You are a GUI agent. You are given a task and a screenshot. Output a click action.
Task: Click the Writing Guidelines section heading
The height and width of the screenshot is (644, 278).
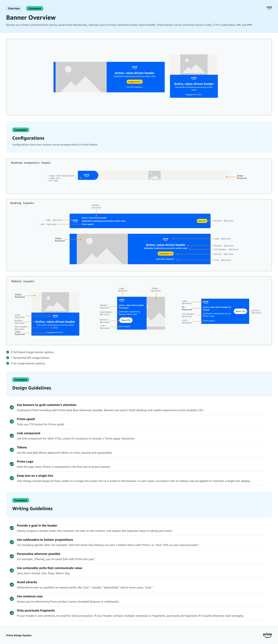coord(32,508)
